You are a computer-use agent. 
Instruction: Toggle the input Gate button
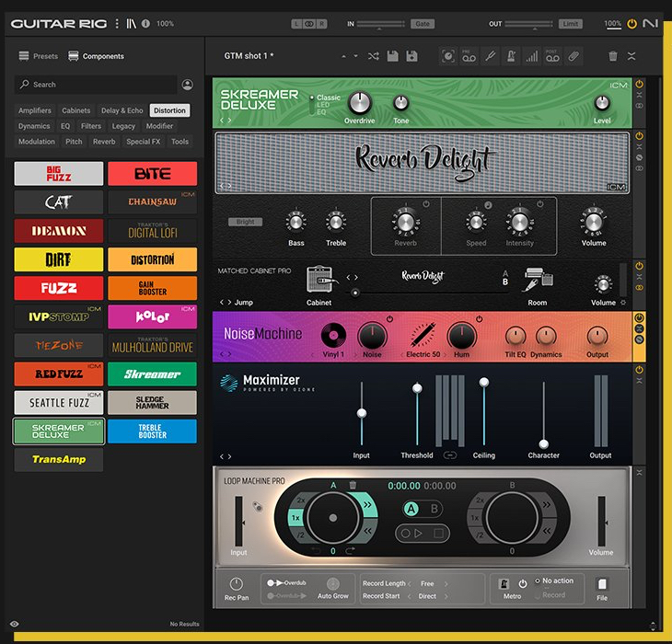(423, 24)
